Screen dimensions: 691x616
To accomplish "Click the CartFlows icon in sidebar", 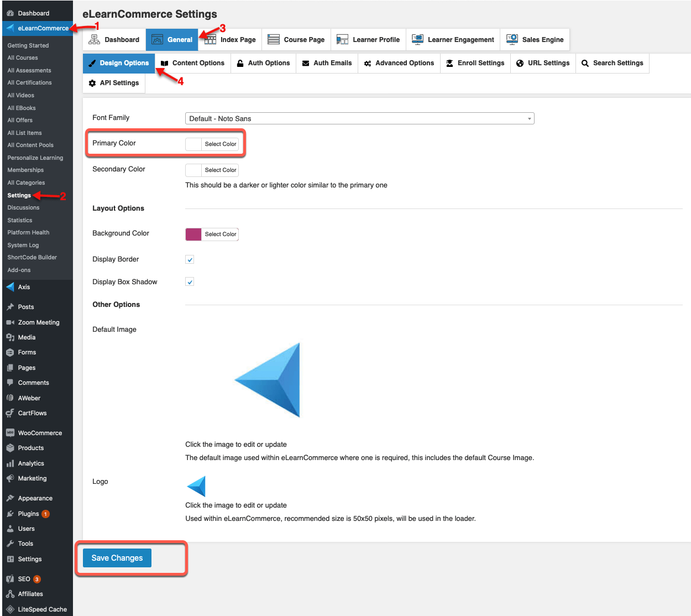I will (10, 413).
